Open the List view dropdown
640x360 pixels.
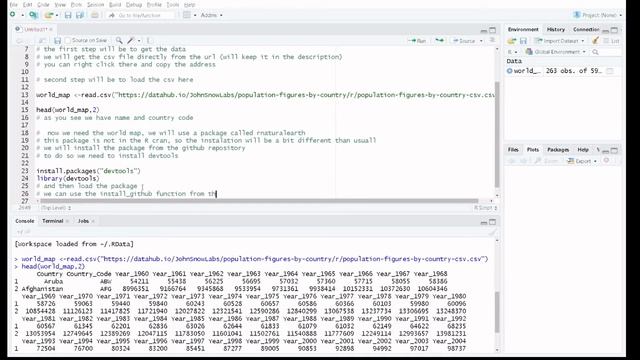[x=611, y=41]
